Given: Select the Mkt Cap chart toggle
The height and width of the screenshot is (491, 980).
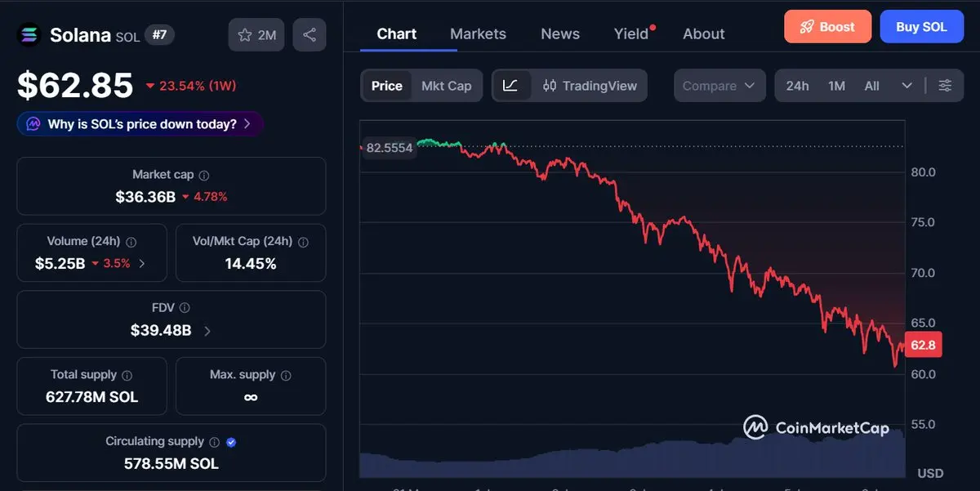Looking at the screenshot, I should tap(447, 86).
